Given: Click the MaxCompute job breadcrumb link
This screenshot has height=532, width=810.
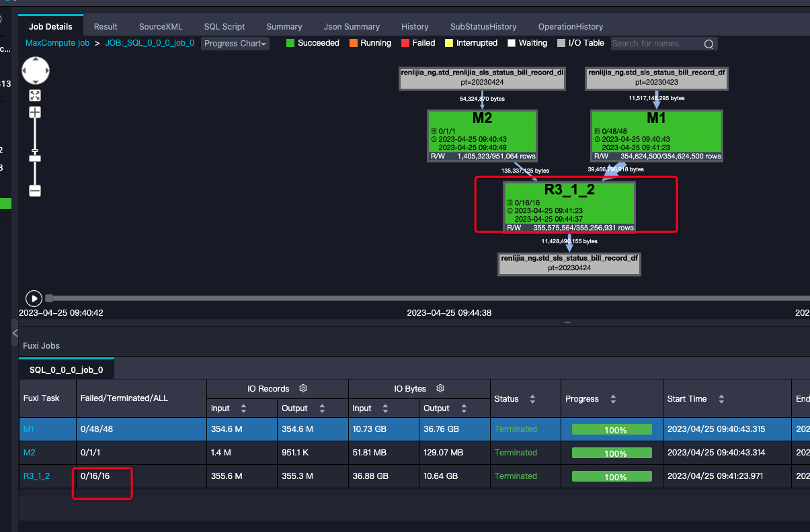Looking at the screenshot, I should click(x=57, y=42).
